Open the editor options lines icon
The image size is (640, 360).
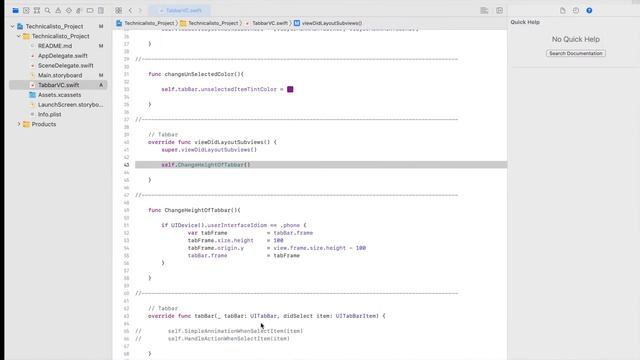(484, 11)
